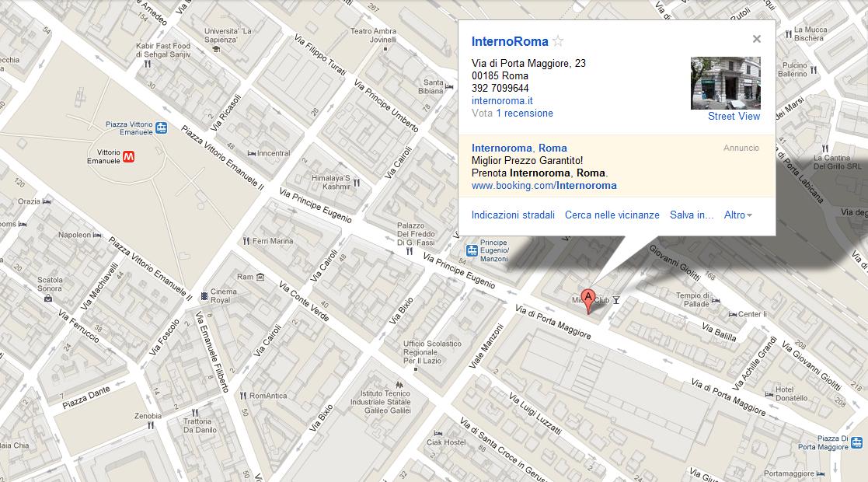868x482 pixels.
Task: Select the Ufficio Scolastico Regionale Per Il Lazio label
Action: (x=432, y=352)
